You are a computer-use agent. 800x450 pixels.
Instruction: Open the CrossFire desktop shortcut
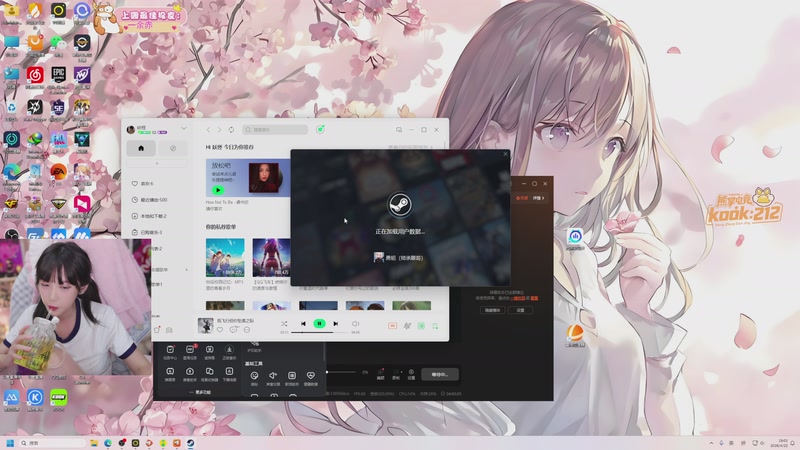click(11, 204)
